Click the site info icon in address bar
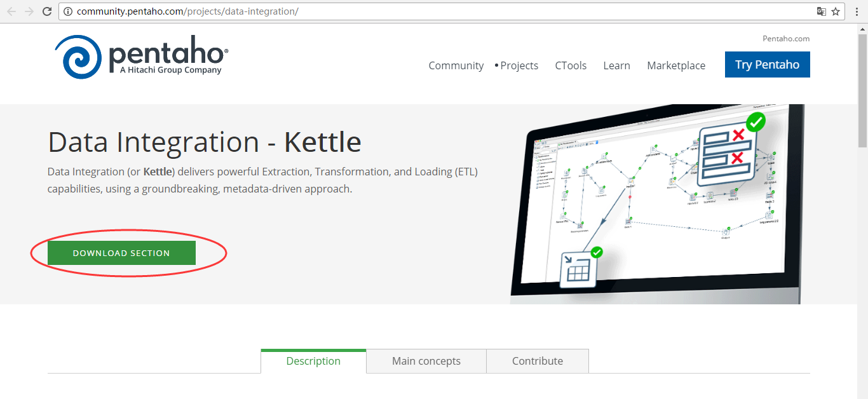 [x=68, y=11]
